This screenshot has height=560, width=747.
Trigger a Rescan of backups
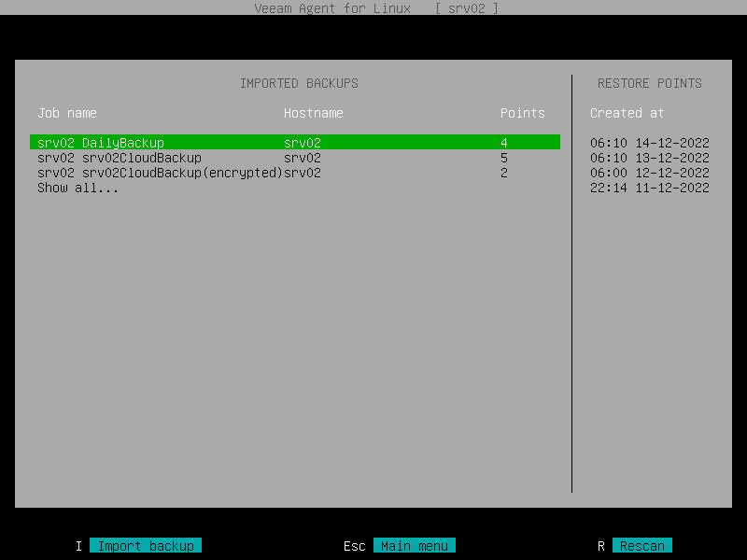coord(641,545)
